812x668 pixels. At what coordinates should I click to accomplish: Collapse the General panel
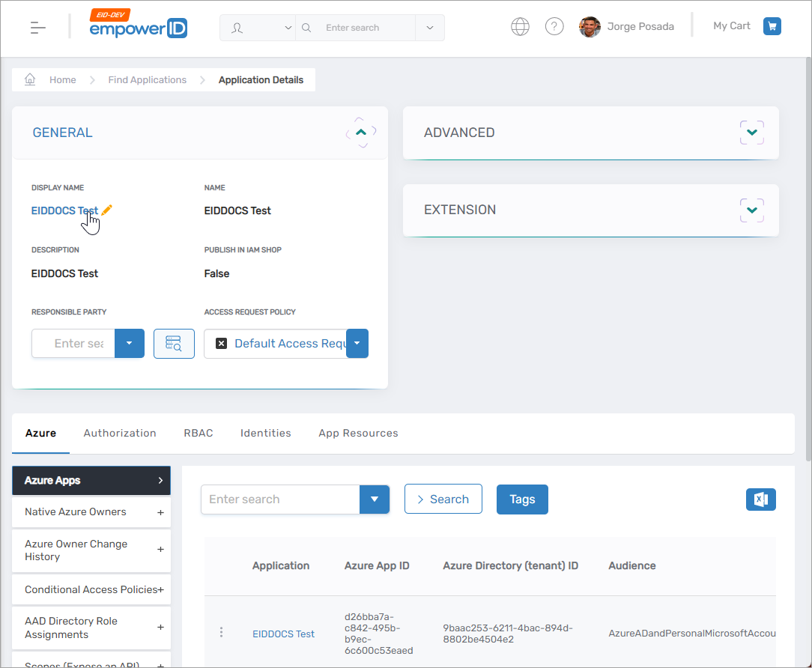tap(361, 132)
